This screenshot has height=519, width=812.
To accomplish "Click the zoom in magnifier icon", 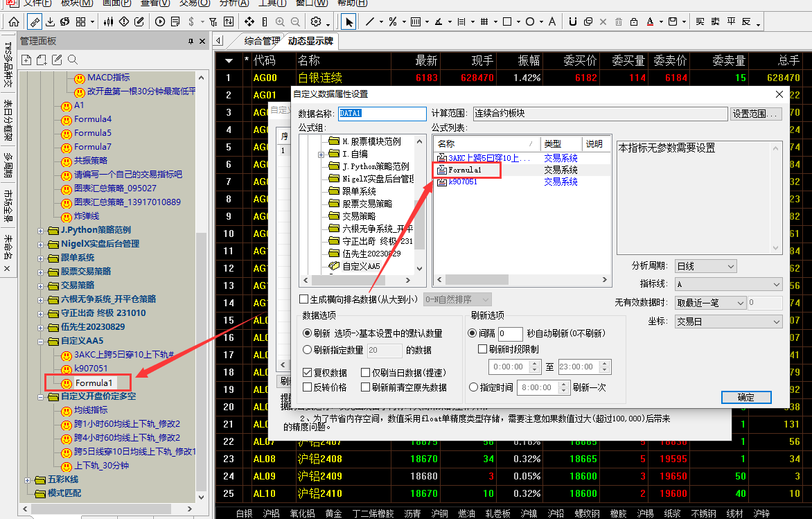I will coord(280,21).
